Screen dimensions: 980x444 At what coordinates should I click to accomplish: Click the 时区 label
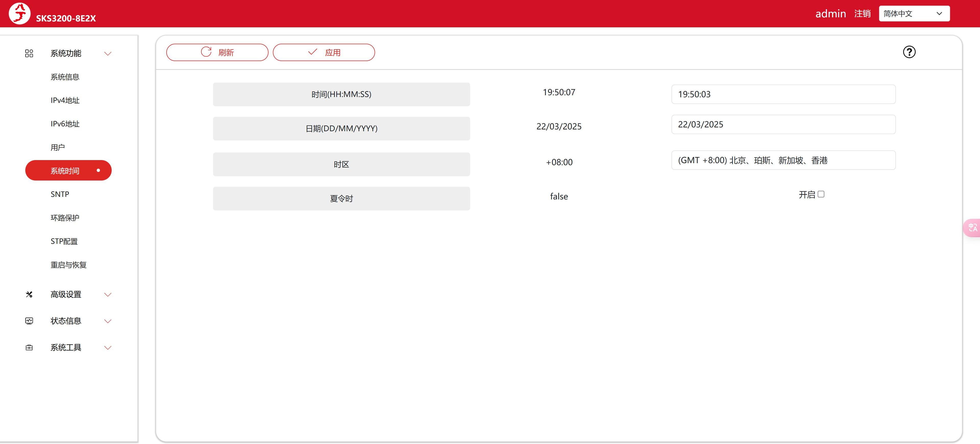pyautogui.click(x=341, y=164)
